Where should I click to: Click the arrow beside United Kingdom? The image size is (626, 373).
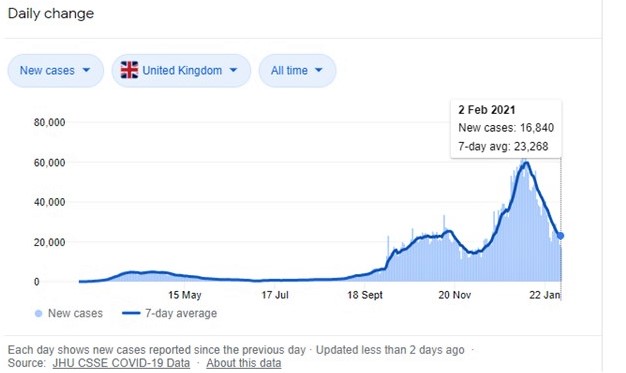(x=234, y=70)
